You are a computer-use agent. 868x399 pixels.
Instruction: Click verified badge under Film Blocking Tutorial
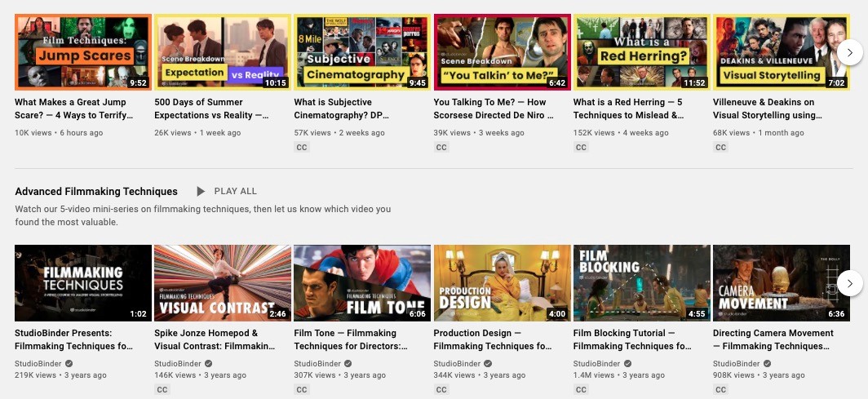click(628, 364)
